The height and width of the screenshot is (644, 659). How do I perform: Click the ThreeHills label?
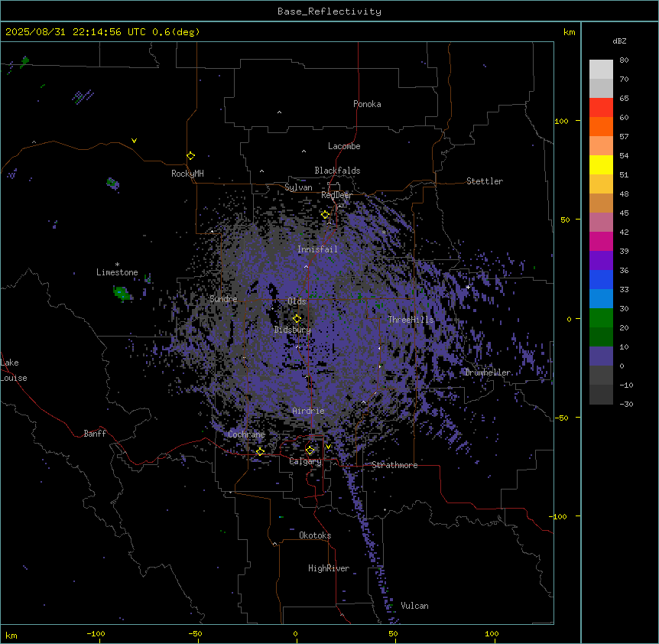[x=411, y=320]
